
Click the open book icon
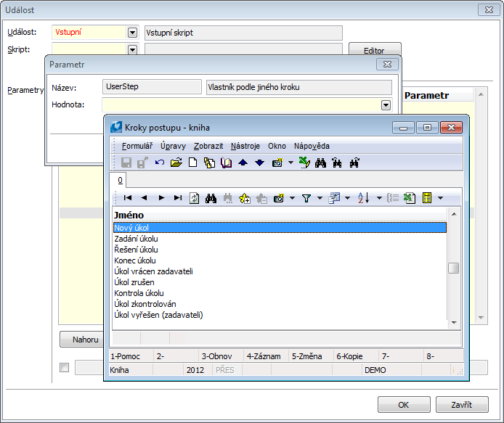click(x=227, y=163)
